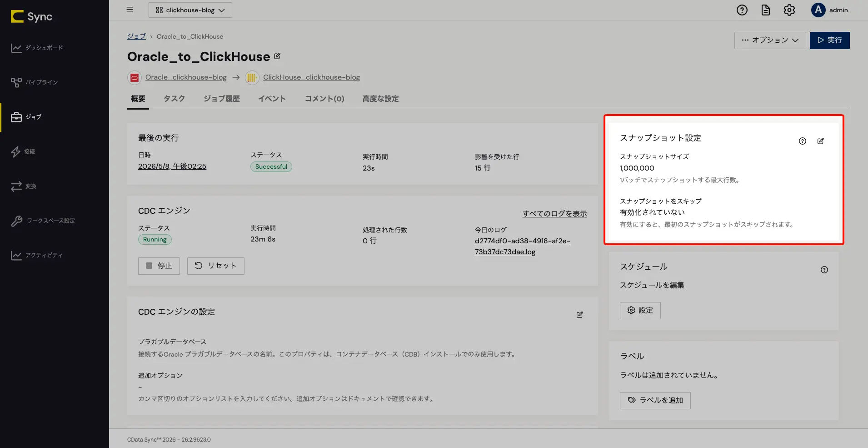Click ラベルを追加 button
Viewport: 868px width, 448px height.
tap(655, 401)
